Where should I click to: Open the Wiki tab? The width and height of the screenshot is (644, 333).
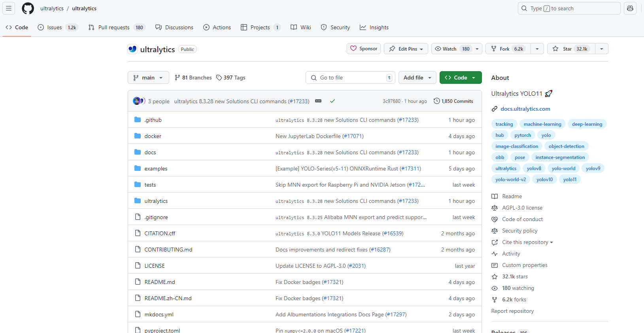point(301,27)
